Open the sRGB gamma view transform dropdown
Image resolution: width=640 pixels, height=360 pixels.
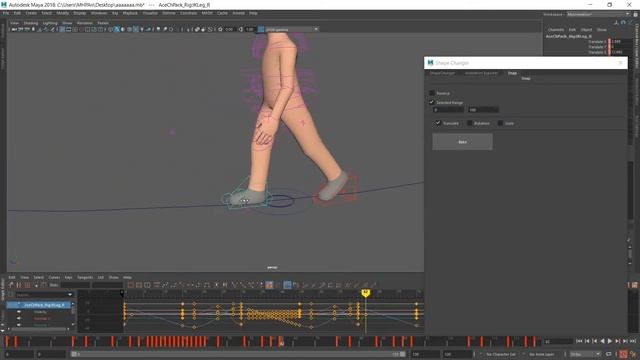point(291,29)
